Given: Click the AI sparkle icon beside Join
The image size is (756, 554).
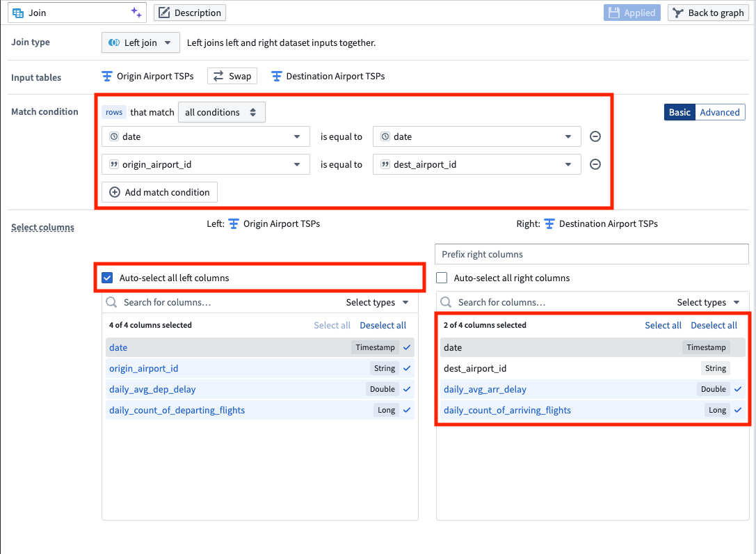Looking at the screenshot, I should coord(136,13).
